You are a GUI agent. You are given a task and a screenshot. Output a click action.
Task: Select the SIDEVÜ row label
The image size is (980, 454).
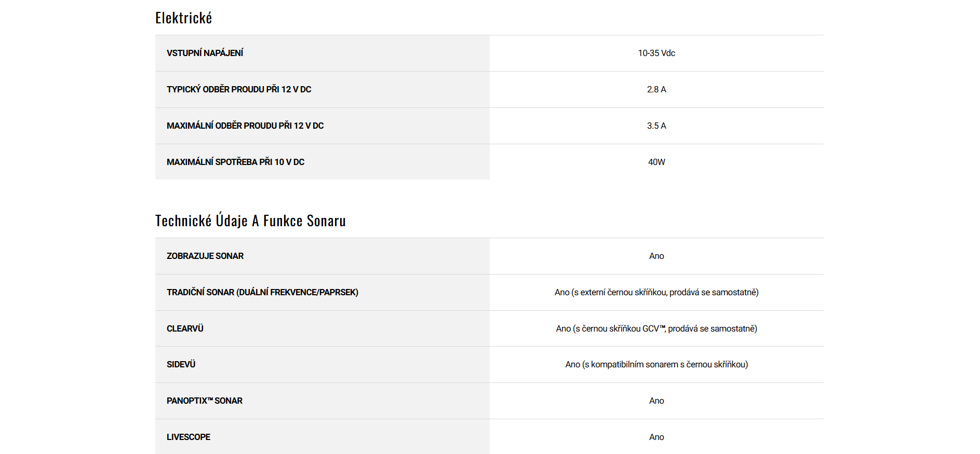click(x=181, y=364)
